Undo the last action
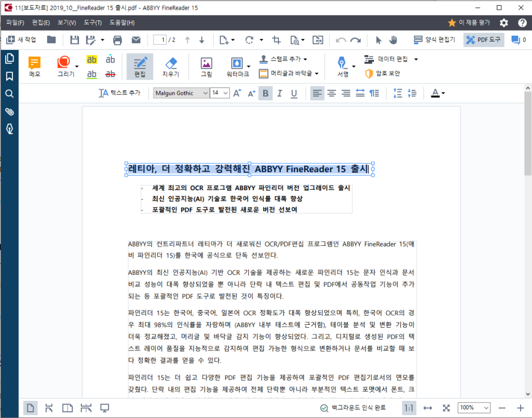The height and width of the screenshot is (418, 532). click(x=340, y=40)
